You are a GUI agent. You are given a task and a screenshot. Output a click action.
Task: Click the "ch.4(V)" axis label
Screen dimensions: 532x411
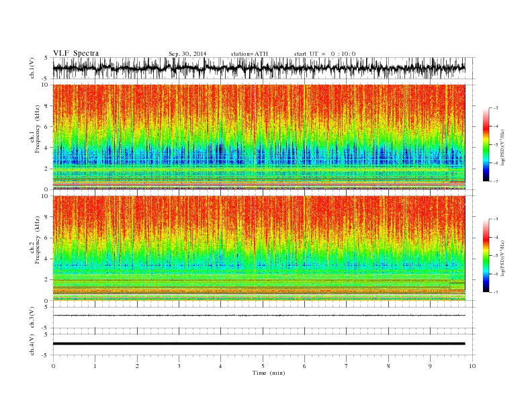click(32, 345)
